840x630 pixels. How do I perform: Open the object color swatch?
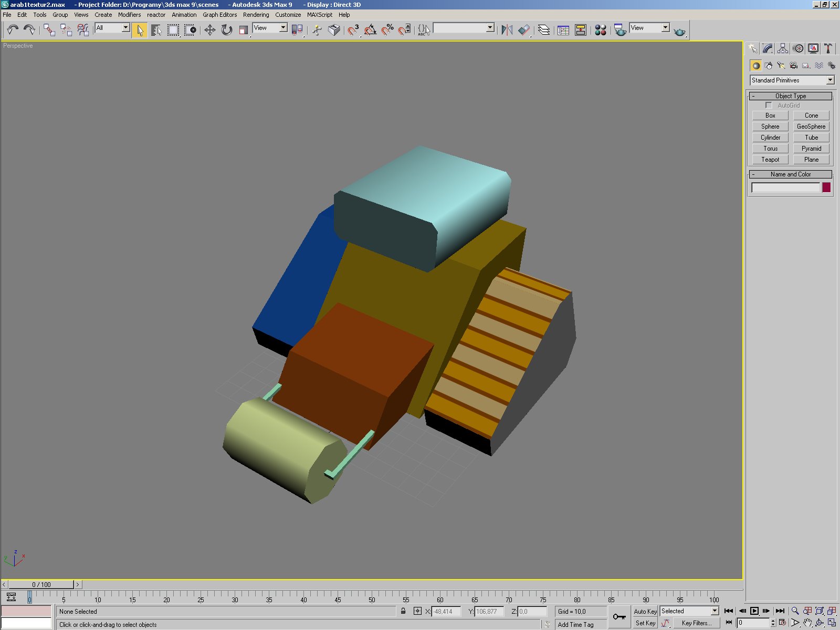(x=826, y=187)
